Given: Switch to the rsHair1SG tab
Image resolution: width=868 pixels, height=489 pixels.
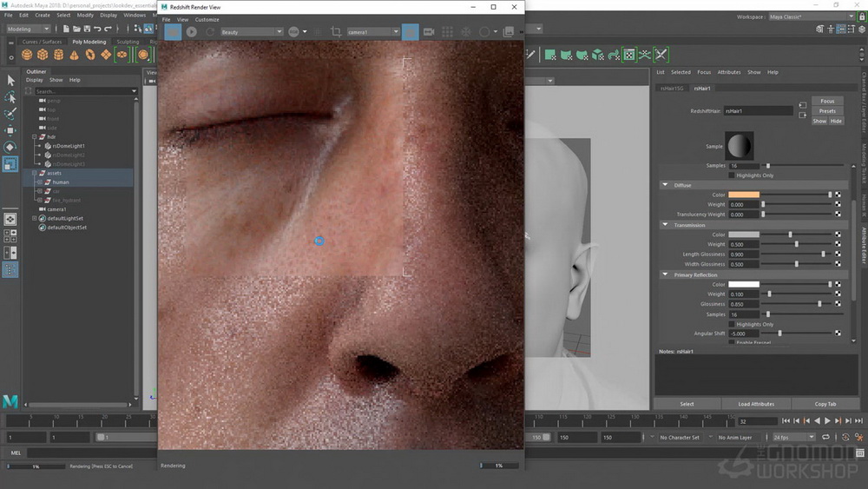Looking at the screenshot, I should [672, 89].
